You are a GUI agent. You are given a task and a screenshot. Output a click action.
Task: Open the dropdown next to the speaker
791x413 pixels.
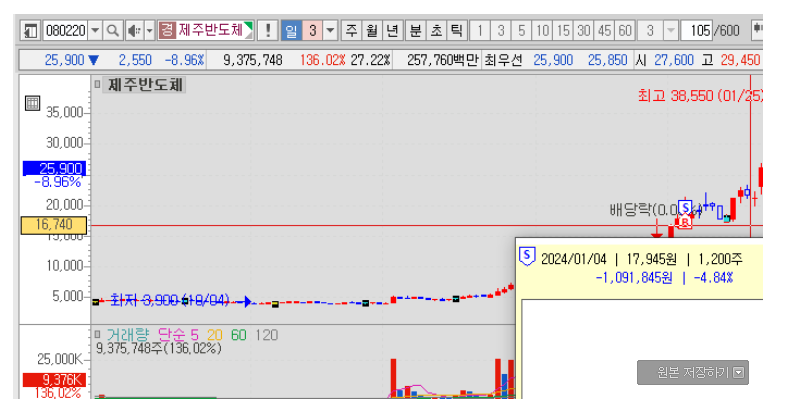(149, 31)
